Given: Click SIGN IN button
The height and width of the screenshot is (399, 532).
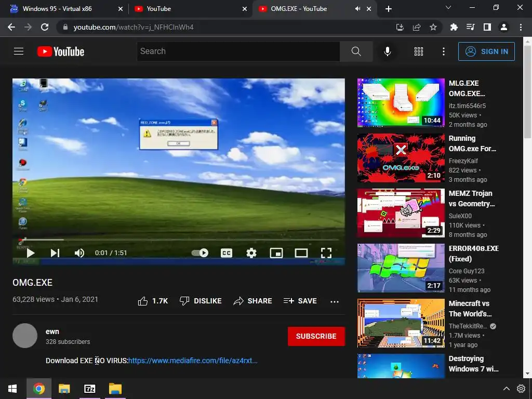Looking at the screenshot, I should pyautogui.click(x=486, y=51).
